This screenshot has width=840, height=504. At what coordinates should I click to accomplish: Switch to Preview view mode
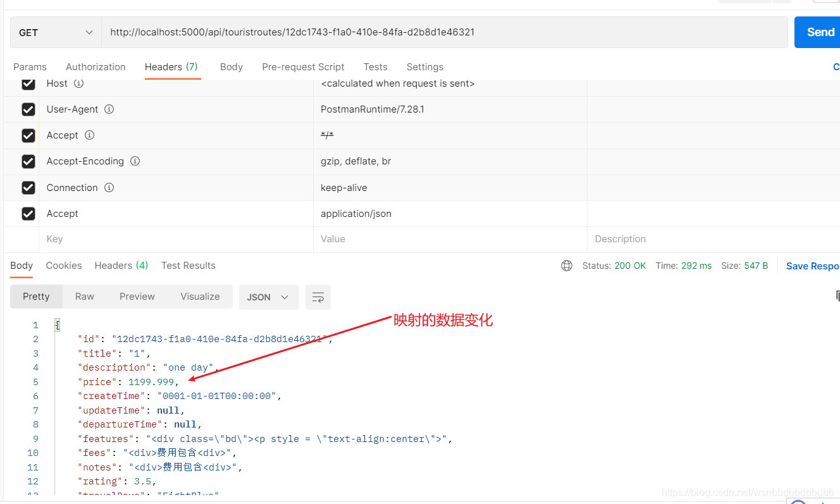[137, 297]
